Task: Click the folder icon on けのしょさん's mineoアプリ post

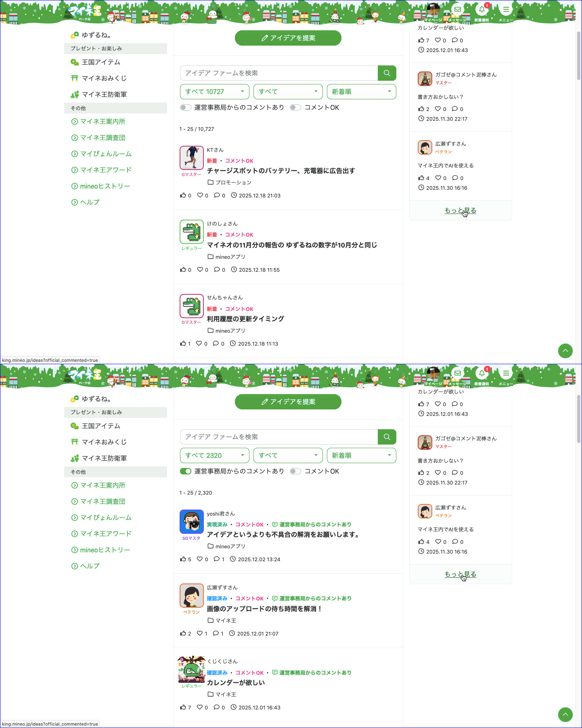Action: pos(210,257)
